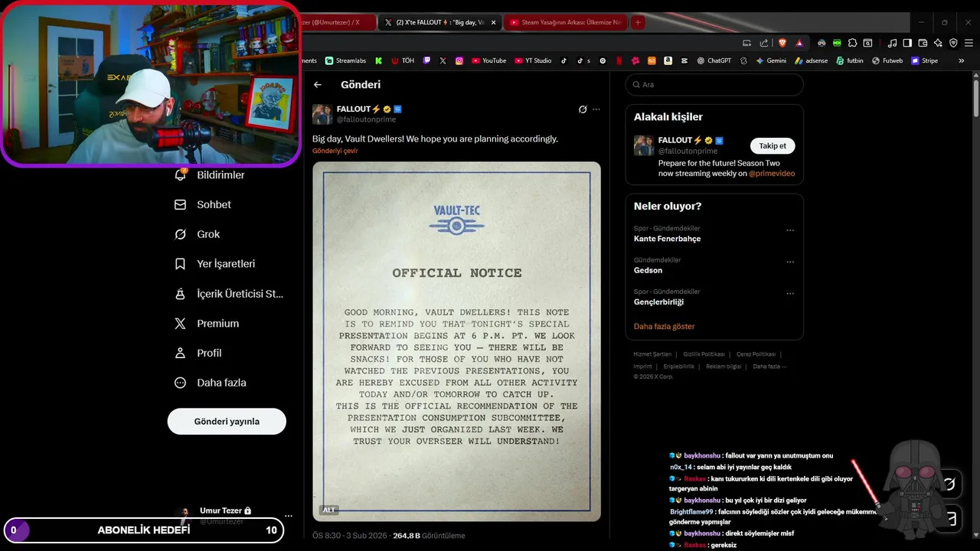Open the browser extensions puzzle icon

pos(853,43)
